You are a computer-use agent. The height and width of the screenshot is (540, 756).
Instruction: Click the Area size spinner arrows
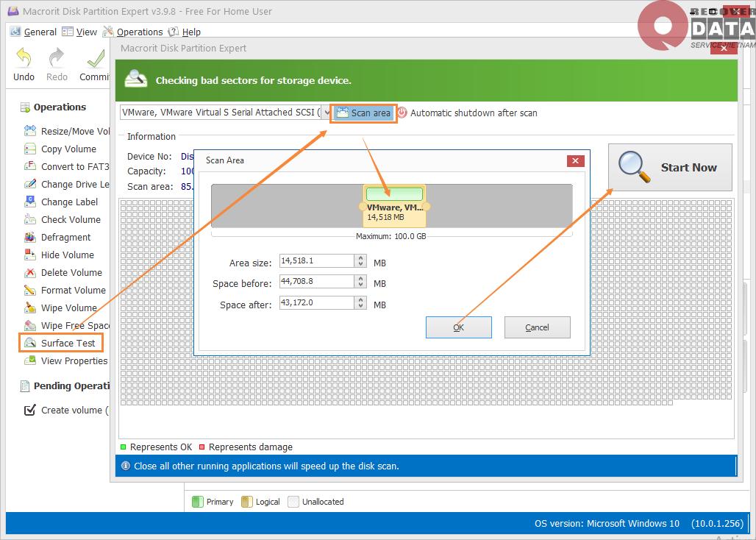(360, 261)
